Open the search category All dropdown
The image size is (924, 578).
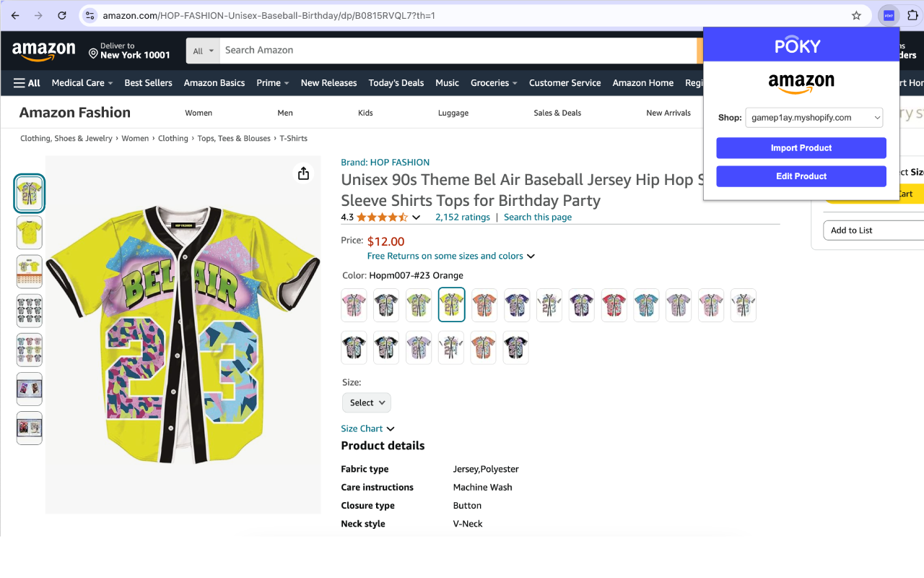click(203, 51)
